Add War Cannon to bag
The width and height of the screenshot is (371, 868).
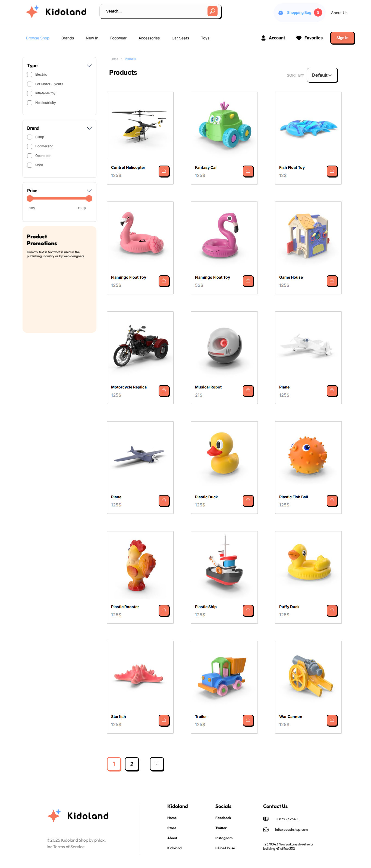tap(332, 720)
